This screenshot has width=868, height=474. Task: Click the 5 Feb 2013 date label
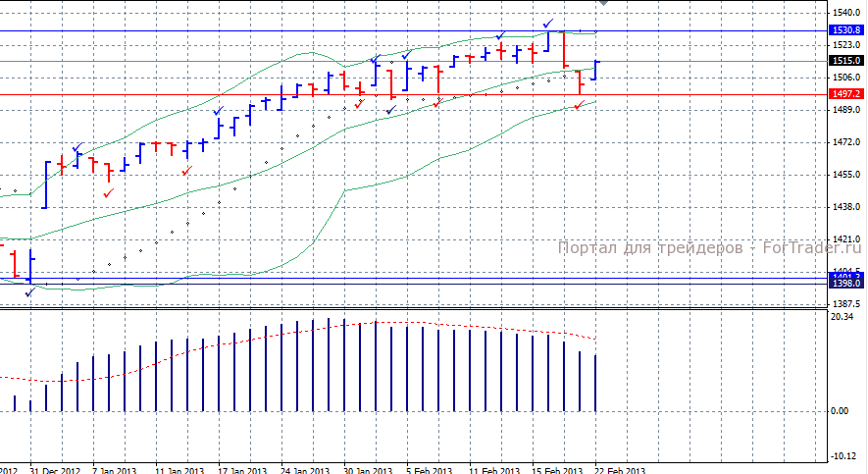pyautogui.click(x=430, y=470)
